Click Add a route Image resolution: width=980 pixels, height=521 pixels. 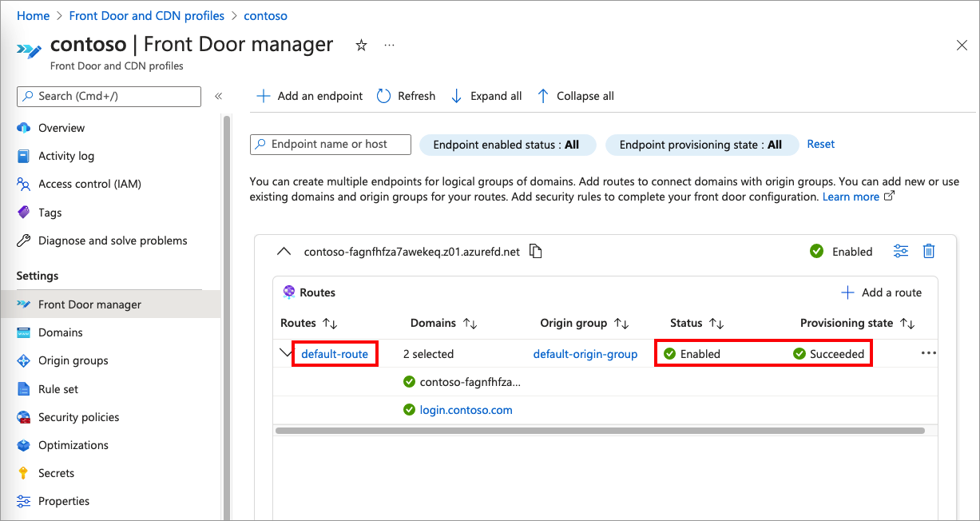coord(883,292)
